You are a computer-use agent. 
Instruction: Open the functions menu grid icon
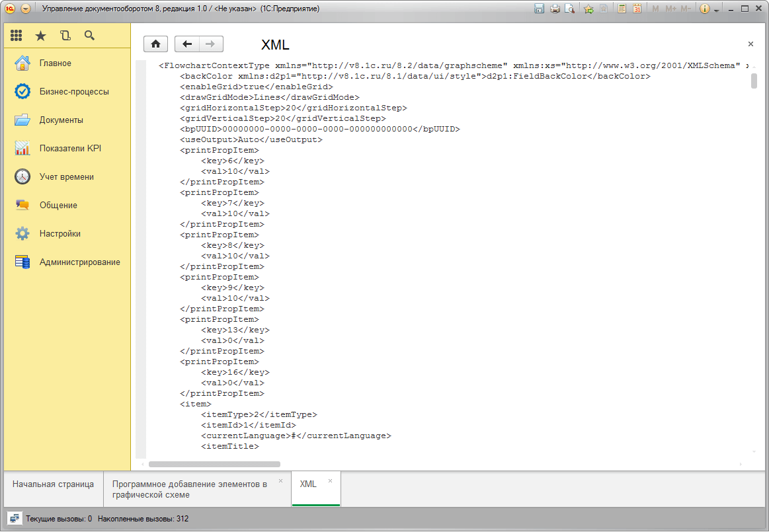[17, 36]
